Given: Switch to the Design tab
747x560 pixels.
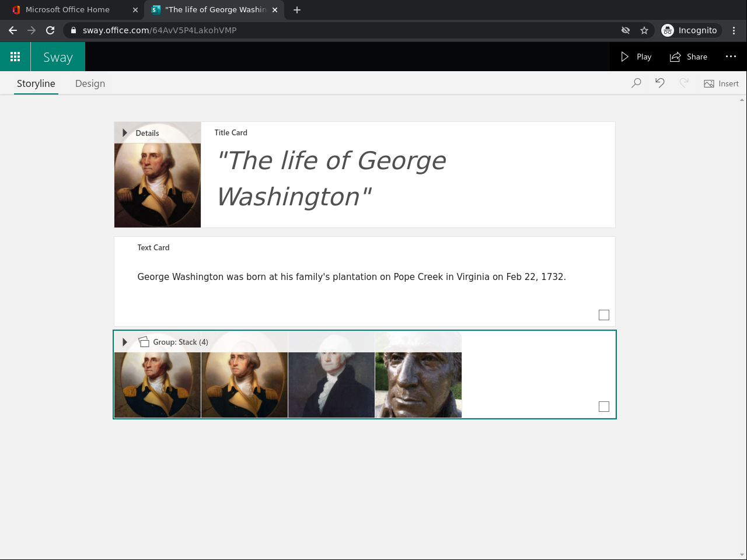Looking at the screenshot, I should 90,83.
